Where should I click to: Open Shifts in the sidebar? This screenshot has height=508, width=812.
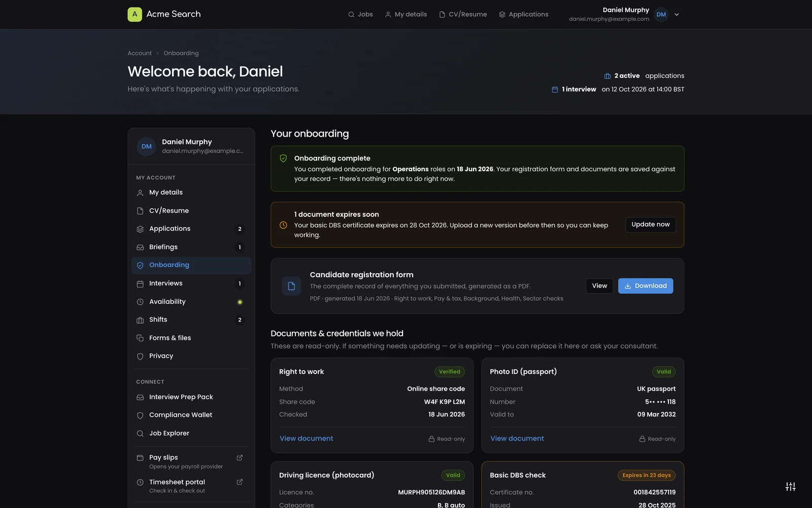tap(191, 320)
